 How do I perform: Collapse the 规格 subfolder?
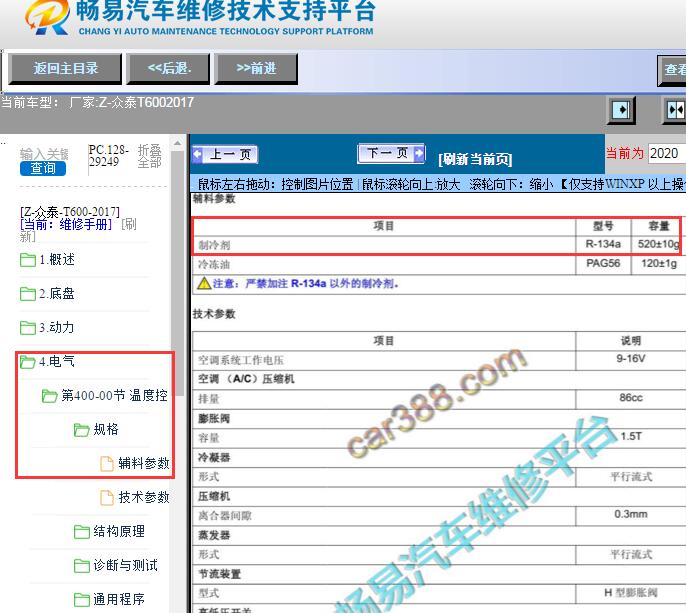(x=106, y=429)
